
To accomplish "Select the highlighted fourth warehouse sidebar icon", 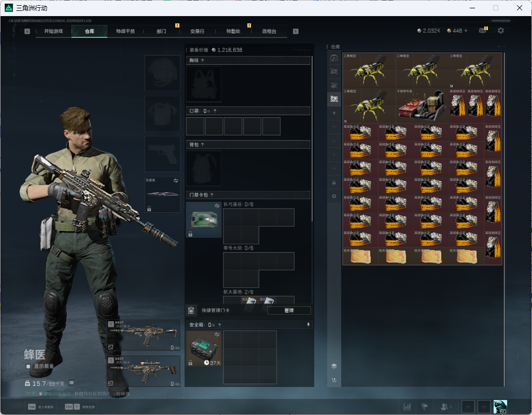I will (x=334, y=99).
